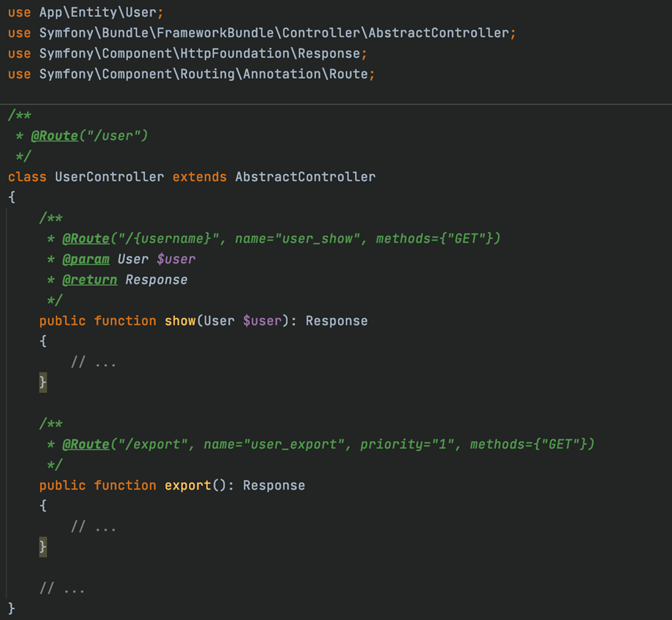Click AbstractController in the class declaration
Screen dimensions: 672x620
coord(305,177)
